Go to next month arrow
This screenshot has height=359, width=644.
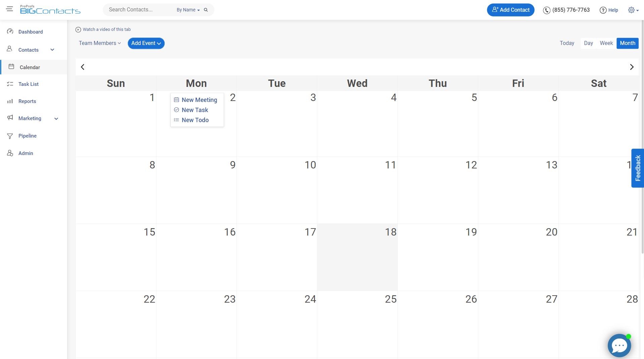point(632,67)
